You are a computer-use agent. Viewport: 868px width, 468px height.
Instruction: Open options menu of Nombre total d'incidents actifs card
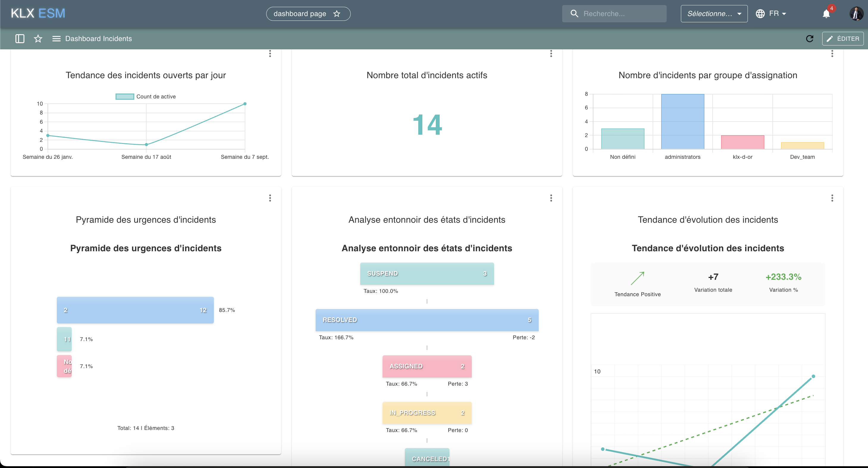[551, 54]
